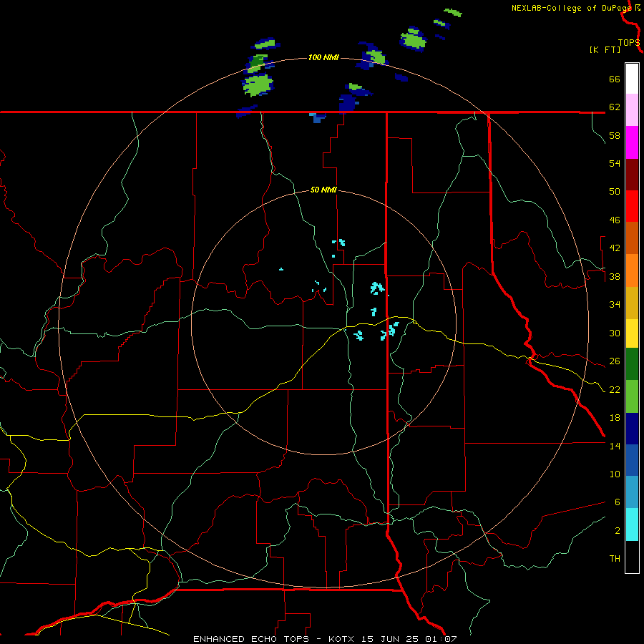The width and height of the screenshot is (644, 644).
Task: Pick the medium blue legend swatch
Action: click(x=632, y=460)
